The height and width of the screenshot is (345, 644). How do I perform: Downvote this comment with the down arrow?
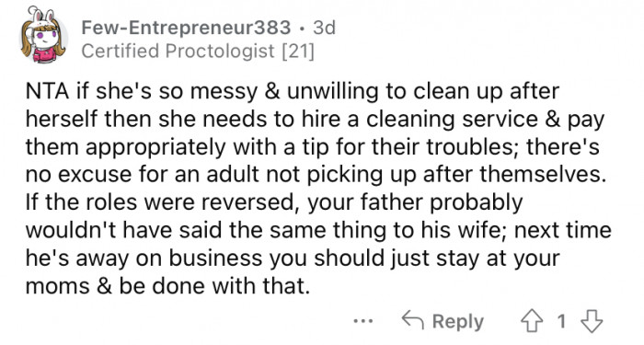pyautogui.click(x=592, y=321)
